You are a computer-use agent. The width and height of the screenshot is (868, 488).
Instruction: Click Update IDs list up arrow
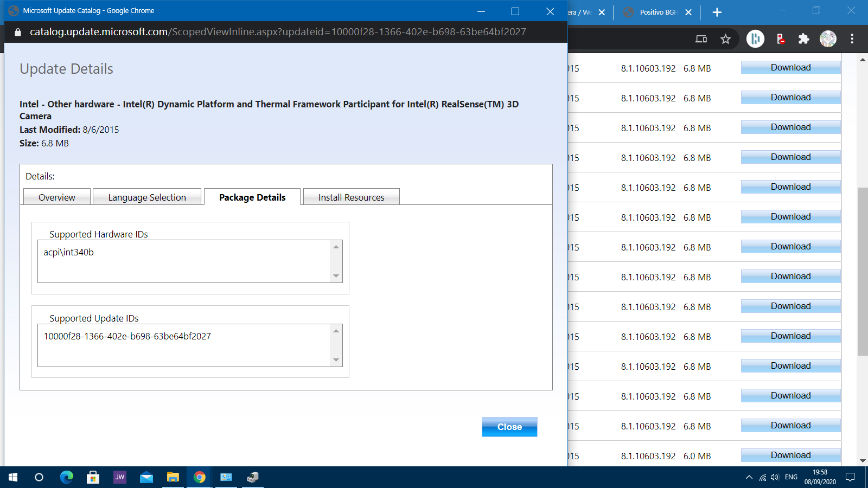(x=336, y=331)
